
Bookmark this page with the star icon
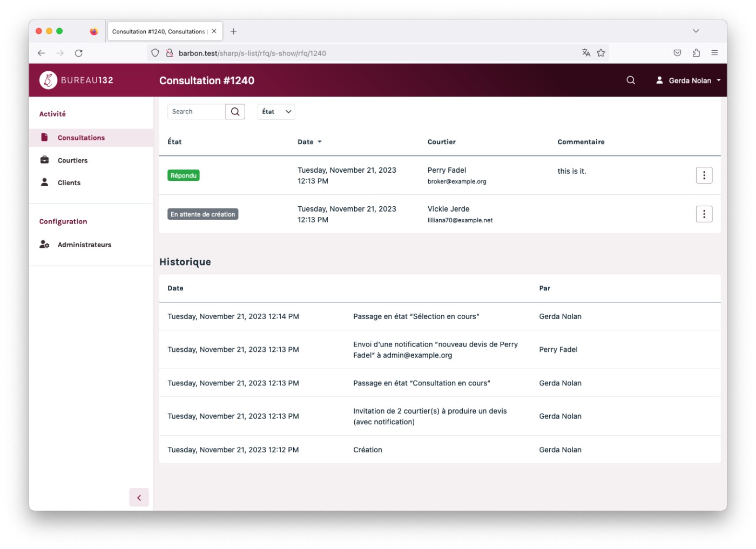(600, 53)
